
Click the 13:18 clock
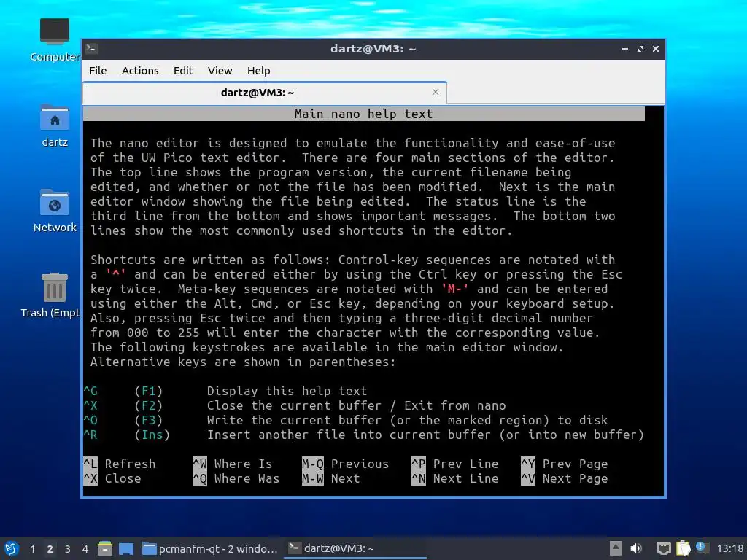click(x=730, y=548)
